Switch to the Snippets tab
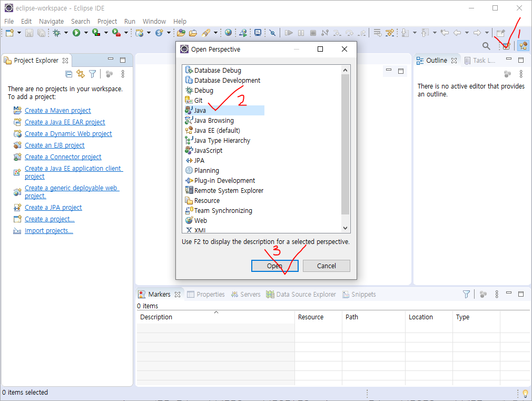 click(359, 295)
